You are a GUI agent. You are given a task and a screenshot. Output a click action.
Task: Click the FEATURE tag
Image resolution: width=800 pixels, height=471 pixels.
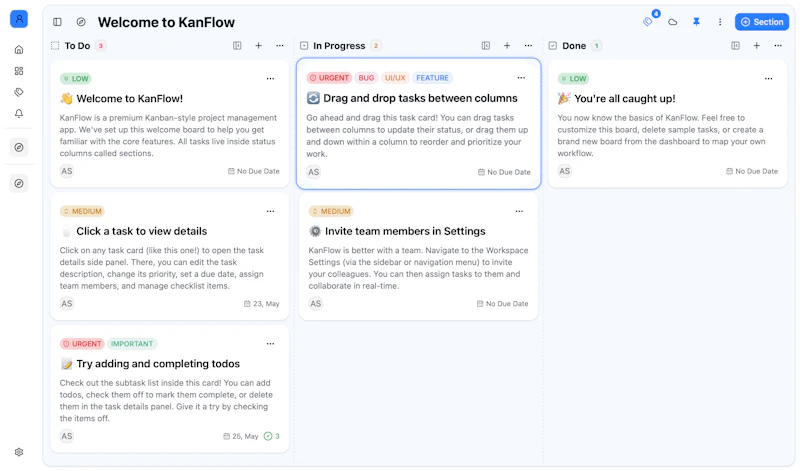(x=432, y=78)
